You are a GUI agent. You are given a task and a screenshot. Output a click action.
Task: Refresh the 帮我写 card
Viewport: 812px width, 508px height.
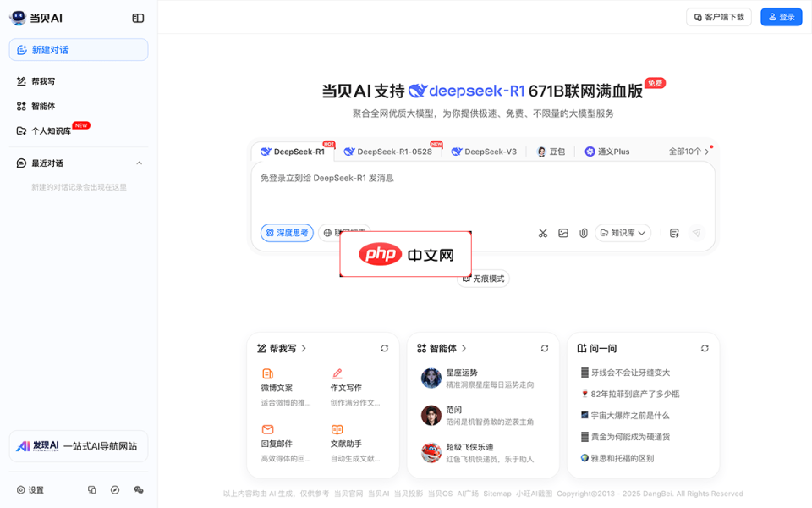(384, 348)
